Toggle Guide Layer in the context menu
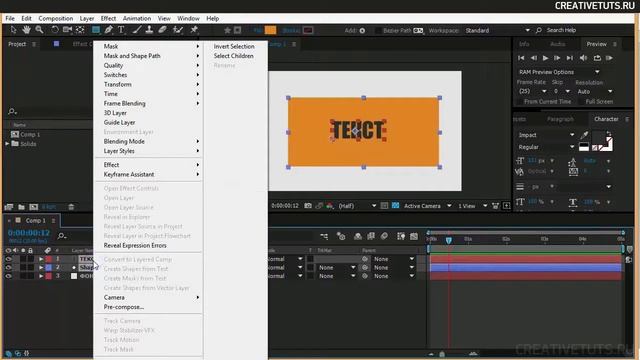Screen dimensions: 640x360 tap(120, 122)
